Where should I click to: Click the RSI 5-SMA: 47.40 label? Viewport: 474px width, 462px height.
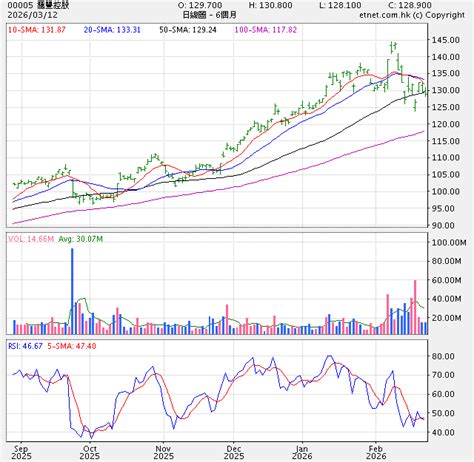click(x=72, y=346)
